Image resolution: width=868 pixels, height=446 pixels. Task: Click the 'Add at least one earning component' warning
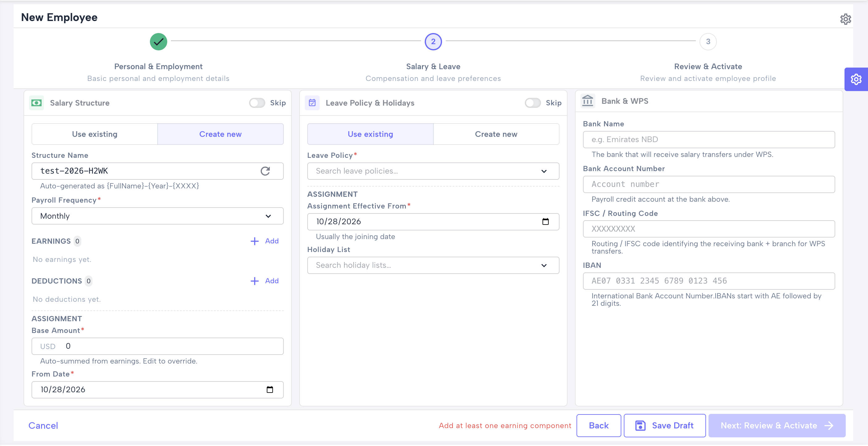coord(505,426)
